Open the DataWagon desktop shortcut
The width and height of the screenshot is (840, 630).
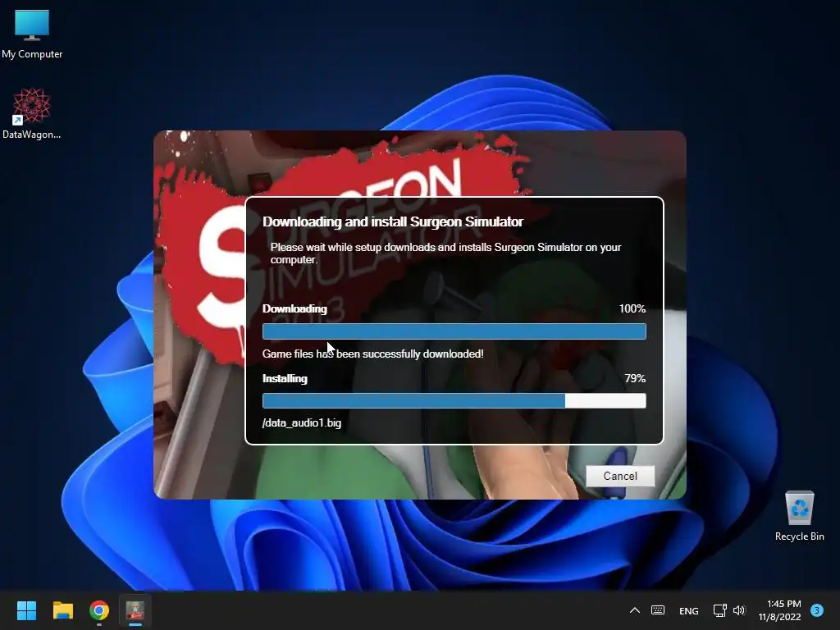click(x=32, y=114)
